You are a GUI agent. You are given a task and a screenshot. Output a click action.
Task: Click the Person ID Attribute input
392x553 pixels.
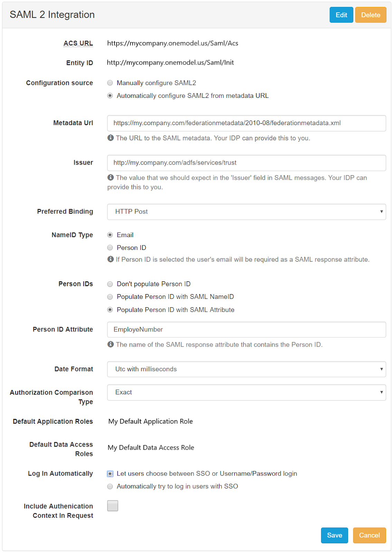tap(246, 330)
